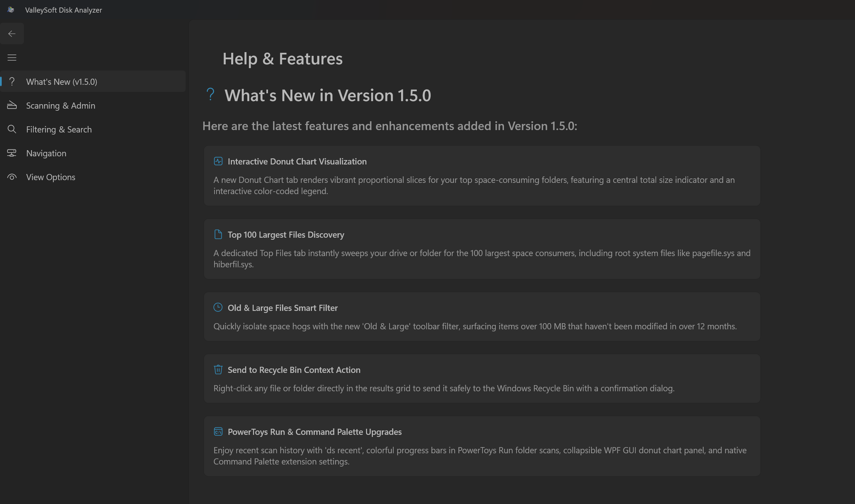Open the View Options section
The image size is (855, 504).
pos(93,177)
